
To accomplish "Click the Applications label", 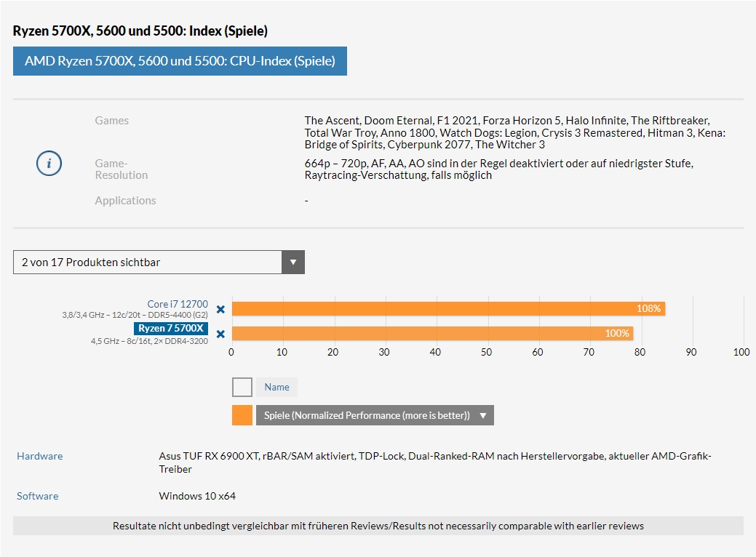I will pyautogui.click(x=125, y=201).
